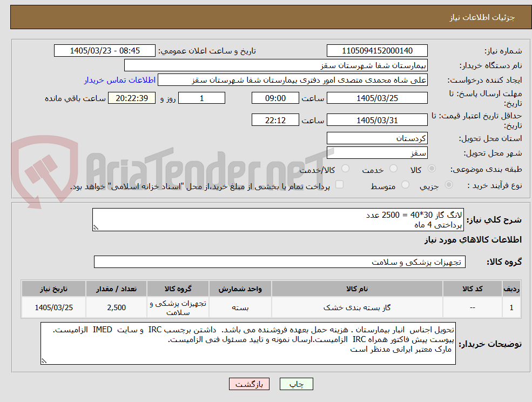Click the label شماره نیاز
This screenshot has width=532, height=402.
(503, 51)
